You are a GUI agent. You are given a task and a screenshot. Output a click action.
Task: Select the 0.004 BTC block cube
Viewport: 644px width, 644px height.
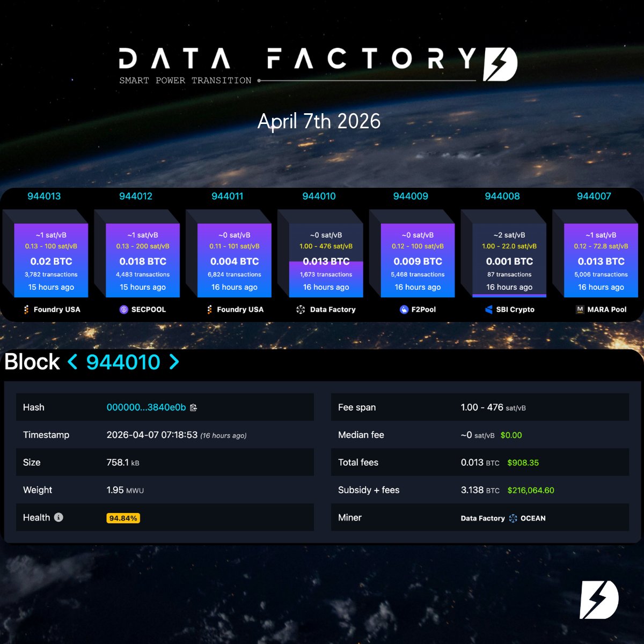tap(235, 261)
